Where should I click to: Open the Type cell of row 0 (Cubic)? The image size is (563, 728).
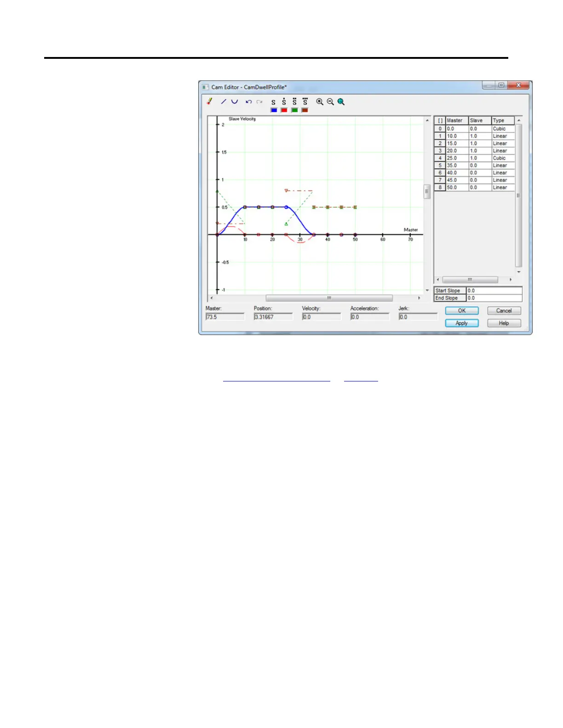pyautogui.click(x=503, y=129)
